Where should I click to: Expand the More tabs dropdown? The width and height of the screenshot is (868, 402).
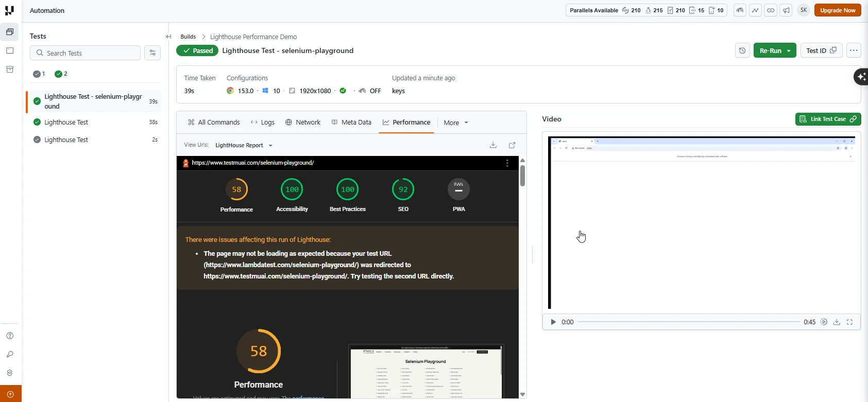(x=456, y=123)
